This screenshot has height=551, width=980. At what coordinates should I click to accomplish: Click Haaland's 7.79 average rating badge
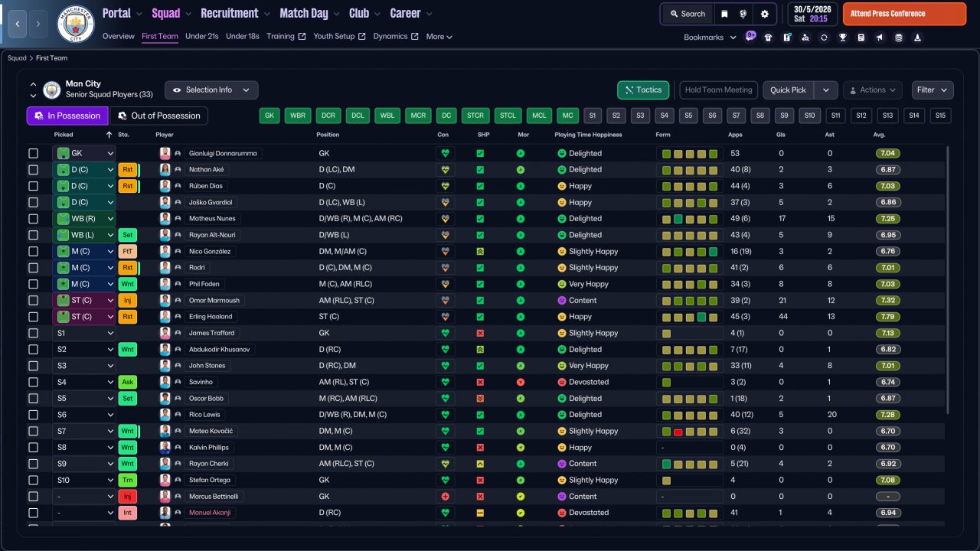coord(889,317)
